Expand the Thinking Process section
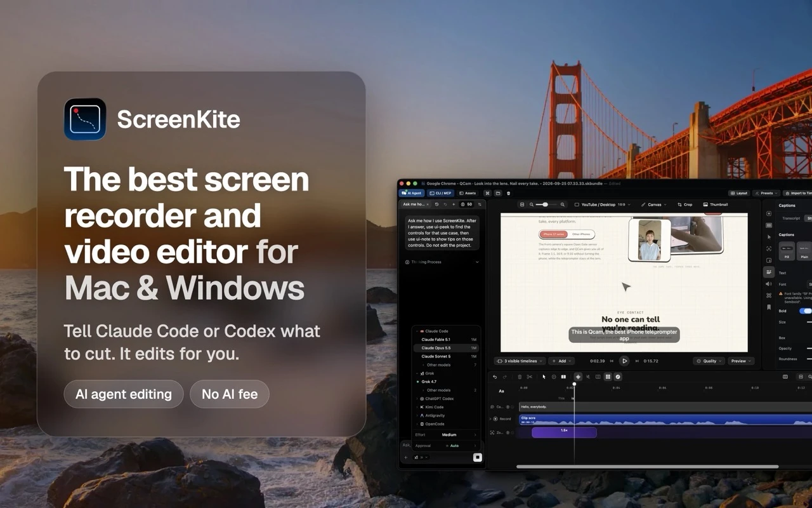Viewport: 812px width, 508px height. pos(442,262)
